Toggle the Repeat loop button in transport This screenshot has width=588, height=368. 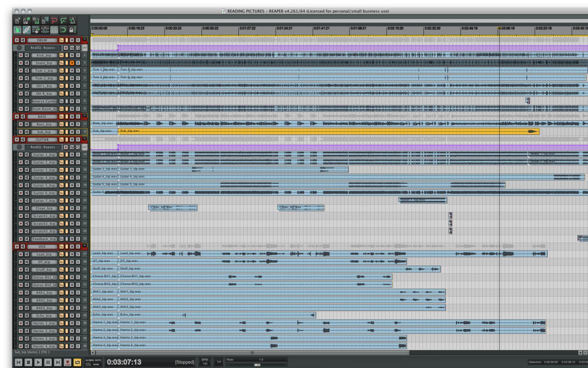tap(77, 363)
